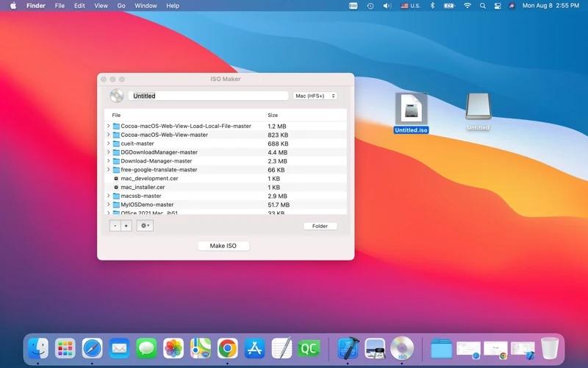Viewport: 588px width, 368px height.
Task: Open the Edit menu
Action: (x=79, y=6)
